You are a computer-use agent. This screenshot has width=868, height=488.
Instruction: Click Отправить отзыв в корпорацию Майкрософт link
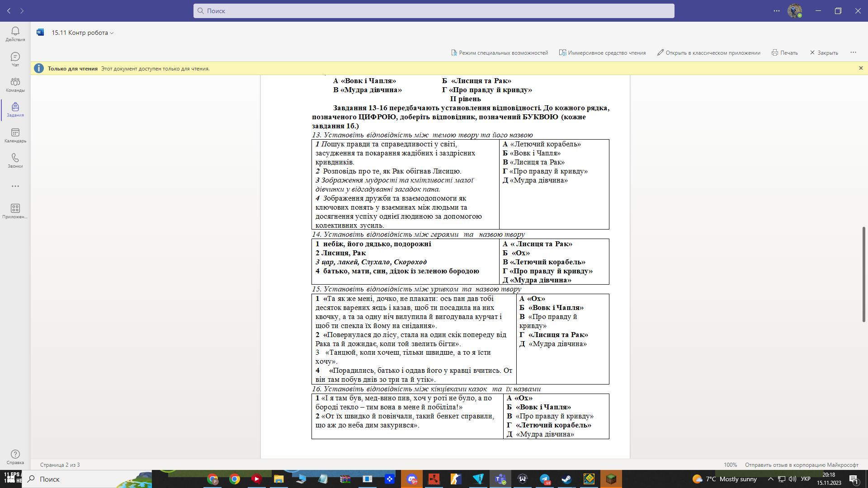[802, 465]
